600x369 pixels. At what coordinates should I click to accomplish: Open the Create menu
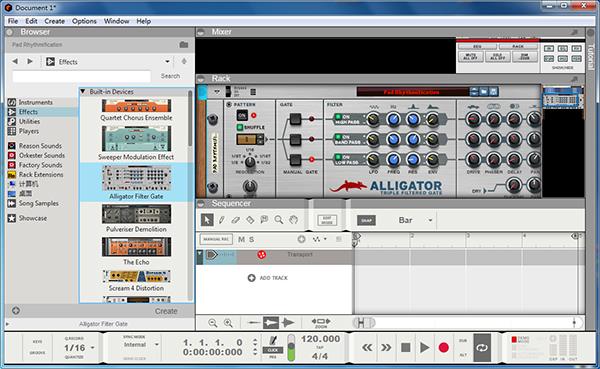54,21
